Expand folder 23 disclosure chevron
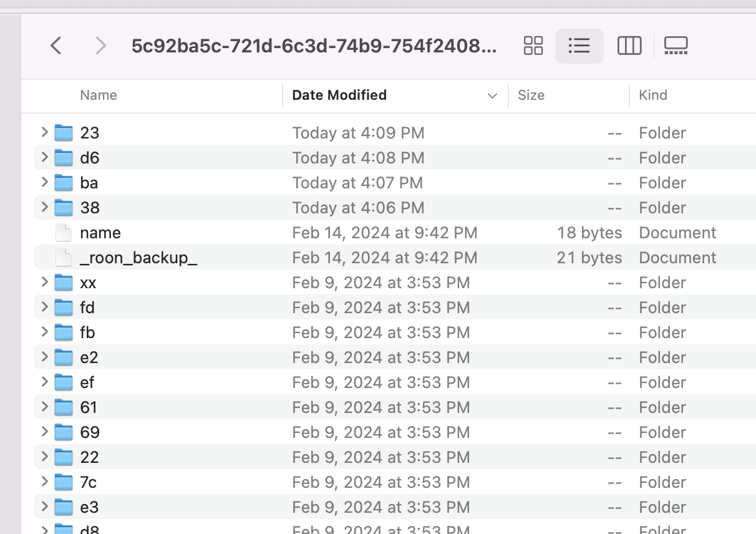Screen dimensions: 756x534 click(x=44, y=132)
